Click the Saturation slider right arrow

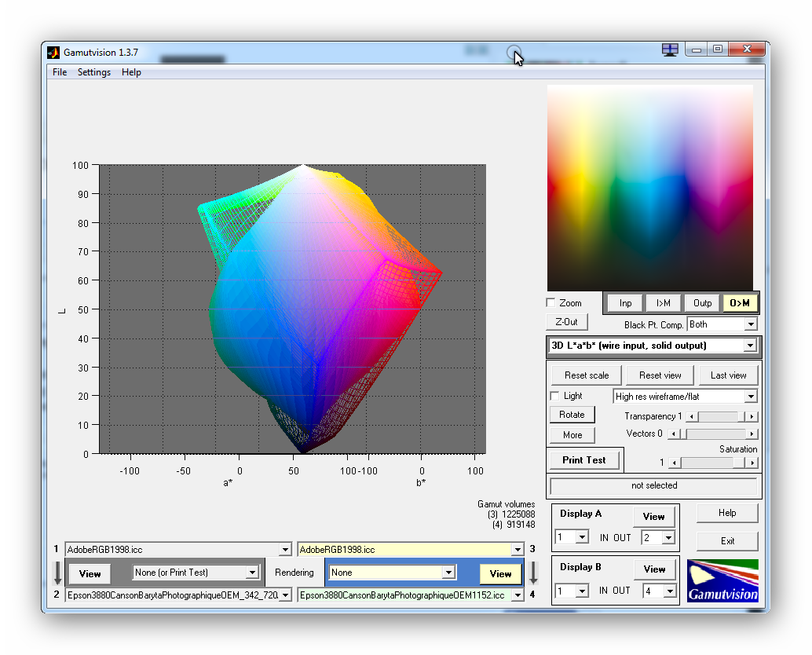pyautogui.click(x=752, y=463)
